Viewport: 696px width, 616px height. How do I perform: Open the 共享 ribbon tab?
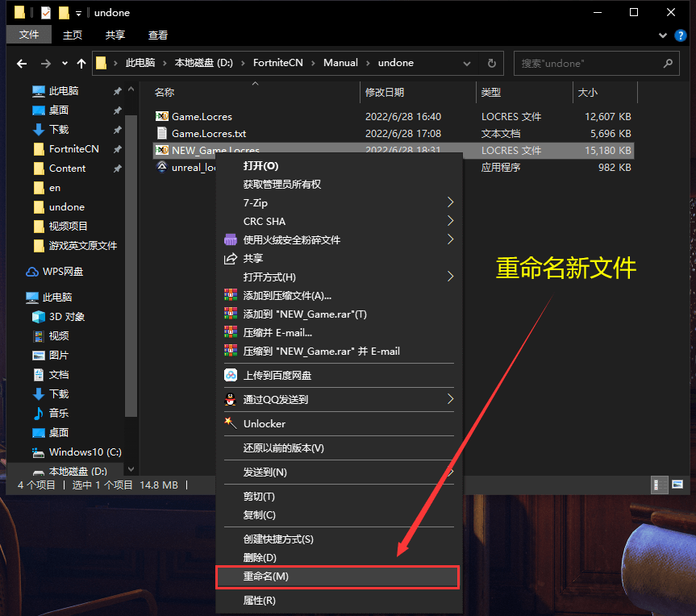click(x=115, y=35)
